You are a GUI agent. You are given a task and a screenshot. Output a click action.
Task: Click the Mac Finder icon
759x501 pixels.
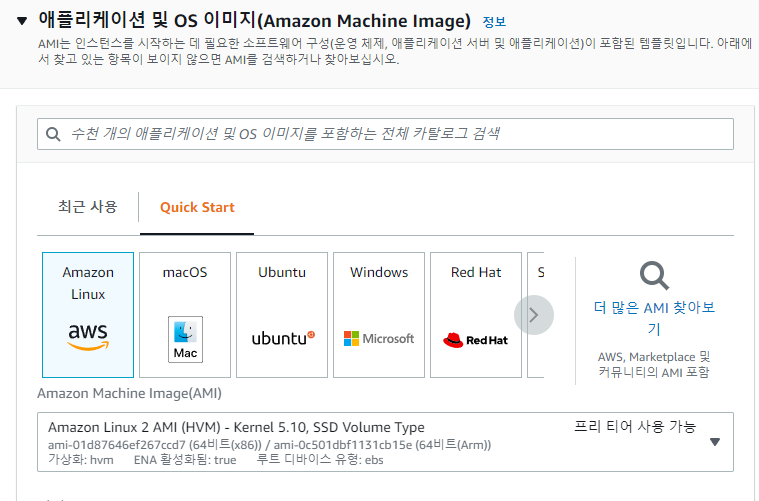coord(185,339)
